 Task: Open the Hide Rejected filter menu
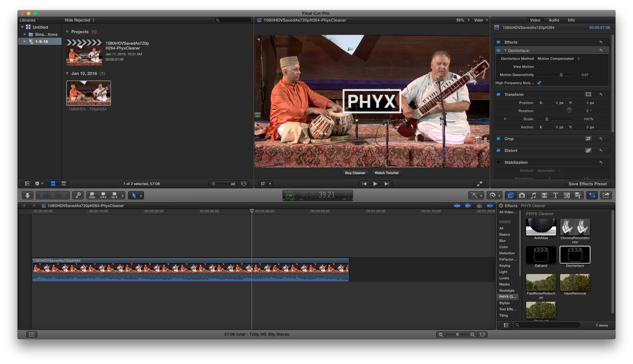[80, 20]
